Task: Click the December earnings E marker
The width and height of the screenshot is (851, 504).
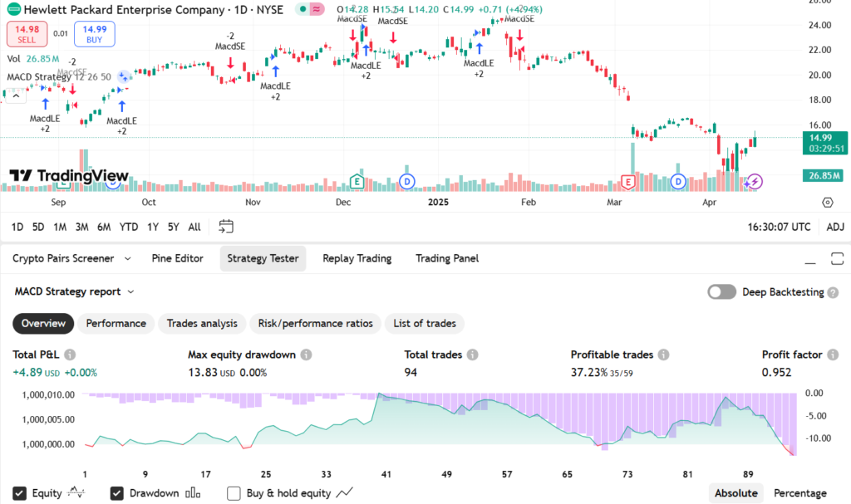Action: tap(357, 182)
